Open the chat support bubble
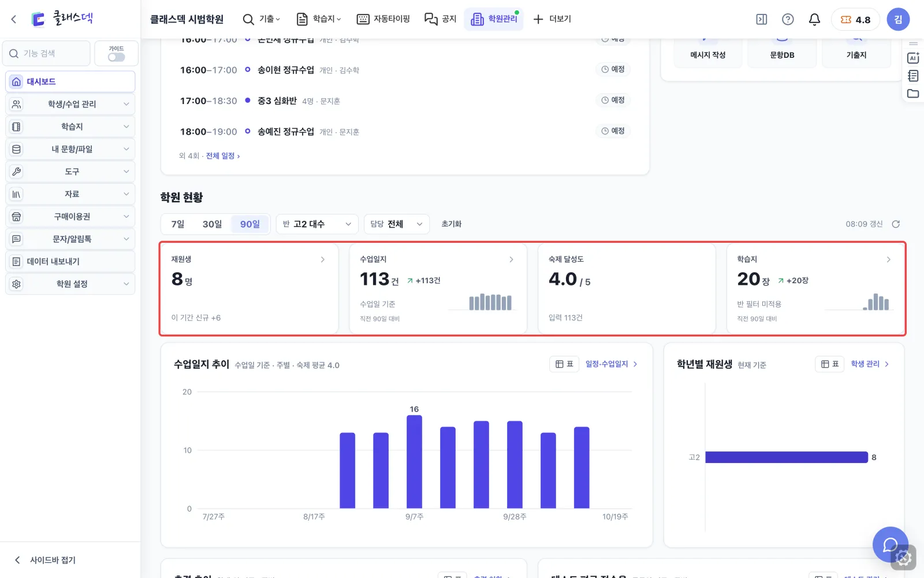The height and width of the screenshot is (578, 924). click(890, 544)
